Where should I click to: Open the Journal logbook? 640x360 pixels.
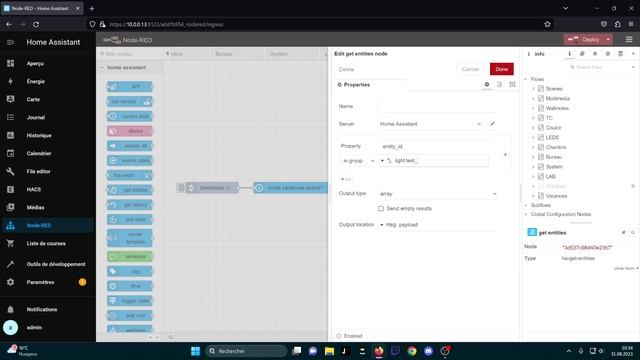[48, 118]
